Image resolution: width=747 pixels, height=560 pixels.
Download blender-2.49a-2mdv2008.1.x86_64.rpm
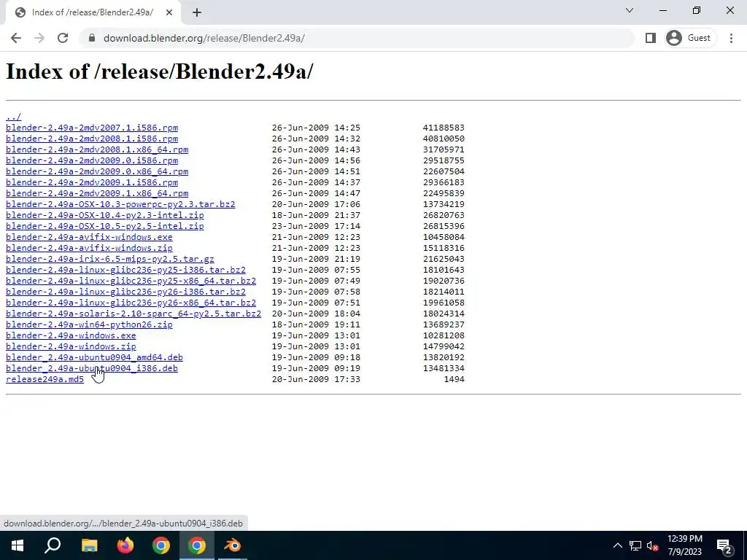(97, 149)
